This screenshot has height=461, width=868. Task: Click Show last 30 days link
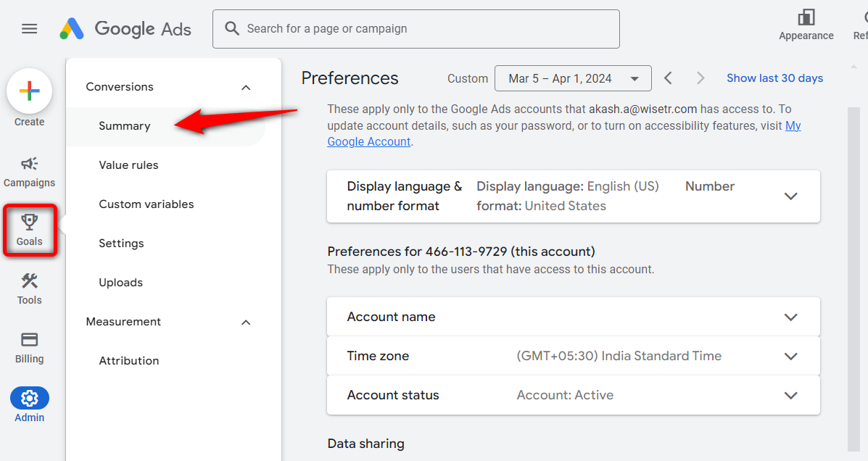coord(774,78)
